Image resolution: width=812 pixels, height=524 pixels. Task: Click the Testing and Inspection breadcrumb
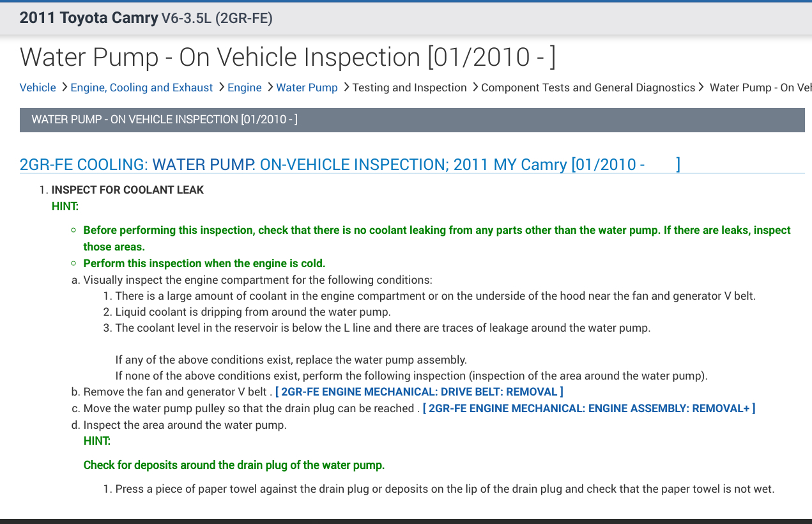pos(410,88)
